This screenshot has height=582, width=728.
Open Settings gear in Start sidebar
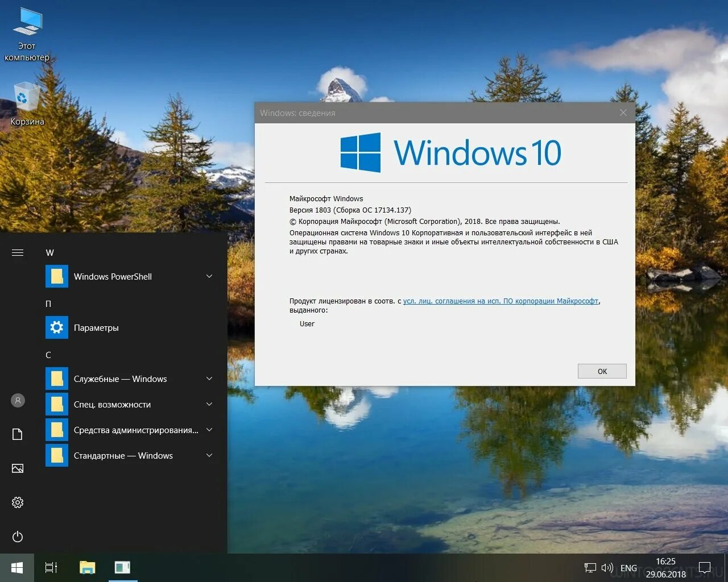(18, 502)
